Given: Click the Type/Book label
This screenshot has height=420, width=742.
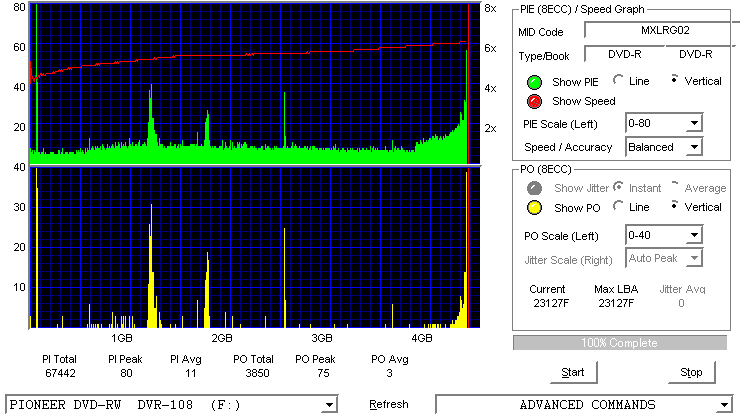Looking at the screenshot, I should click(x=544, y=56).
